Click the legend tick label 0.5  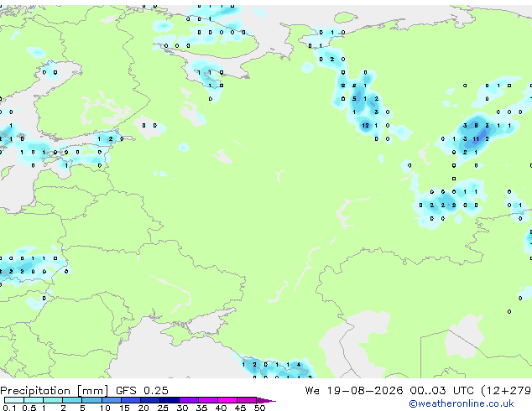coord(29,408)
